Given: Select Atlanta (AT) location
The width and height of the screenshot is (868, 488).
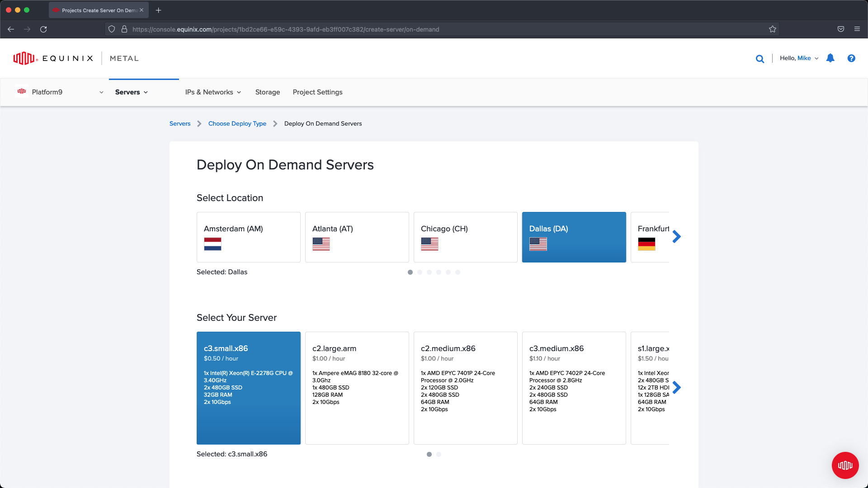Looking at the screenshot, I should 357,237.
